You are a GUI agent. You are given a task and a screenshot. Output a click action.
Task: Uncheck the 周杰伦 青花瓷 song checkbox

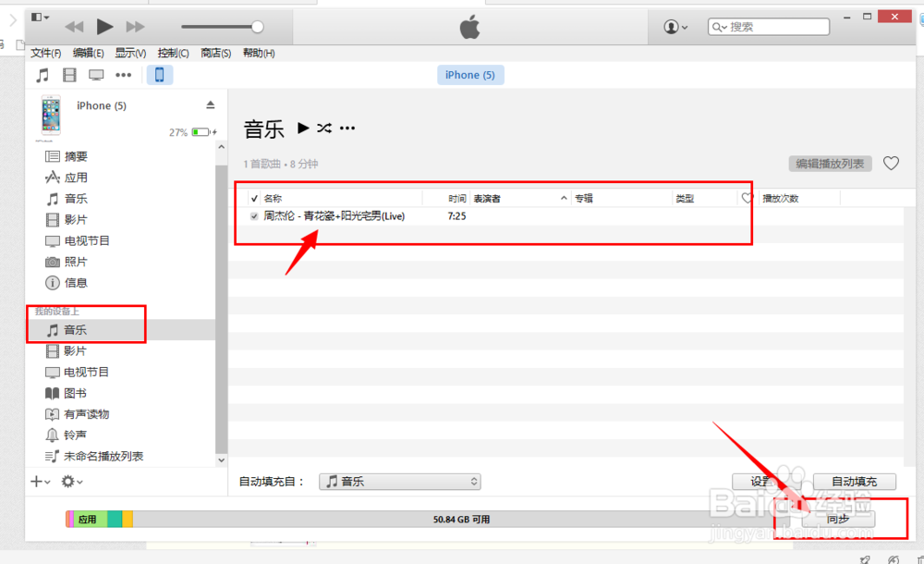(x=254, y=216)
